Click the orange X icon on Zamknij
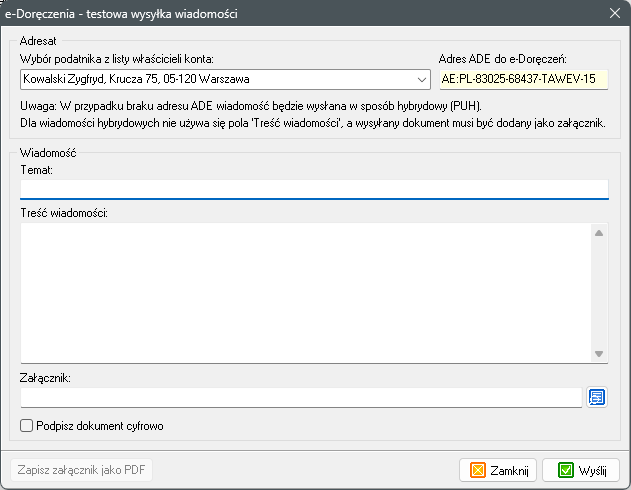 pyautogui.click(x=478, y=470)
